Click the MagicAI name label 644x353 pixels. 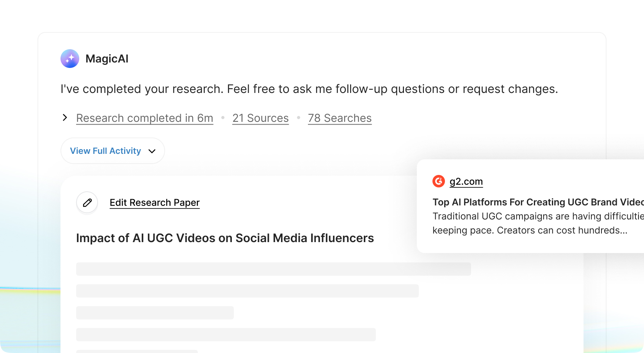[x=107, y=59]
